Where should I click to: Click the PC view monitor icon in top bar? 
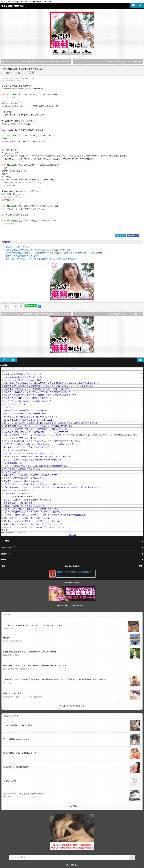(x=133, y=5)
